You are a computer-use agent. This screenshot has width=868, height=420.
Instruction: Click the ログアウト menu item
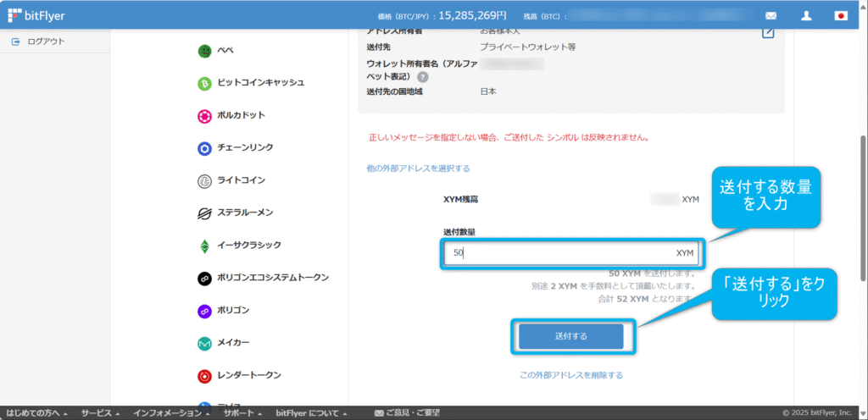point(46,41)
